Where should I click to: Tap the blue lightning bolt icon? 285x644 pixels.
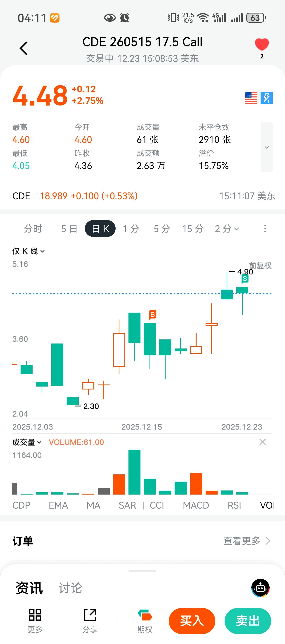[266, 98]
